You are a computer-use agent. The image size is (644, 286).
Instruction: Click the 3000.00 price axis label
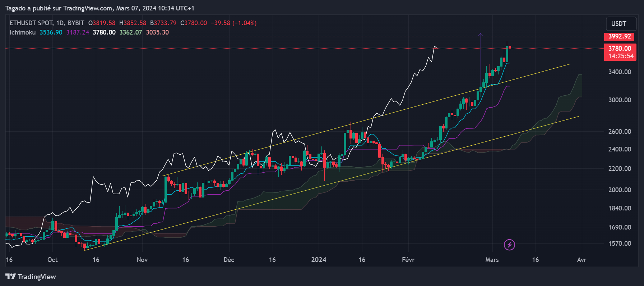click(620, 100)
